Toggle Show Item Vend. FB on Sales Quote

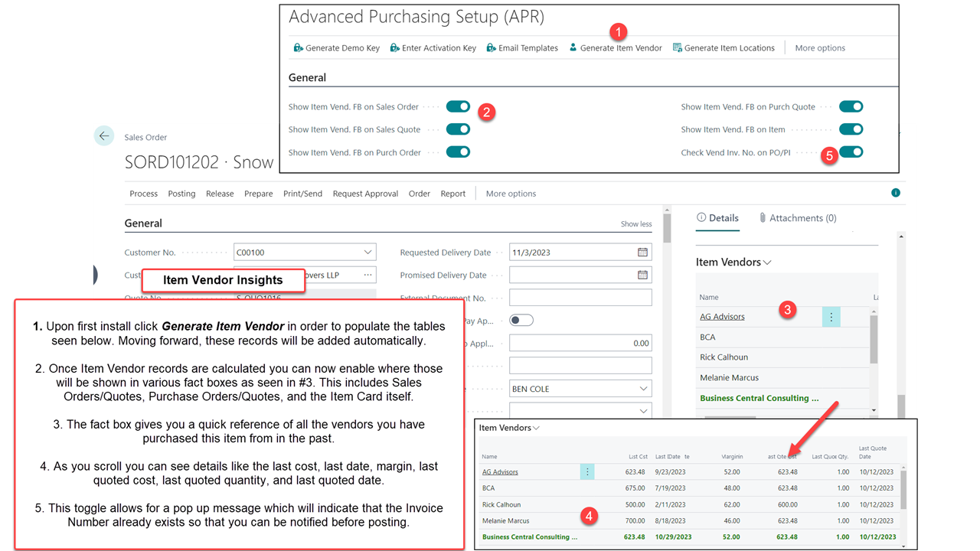click(x=458, y=129)
